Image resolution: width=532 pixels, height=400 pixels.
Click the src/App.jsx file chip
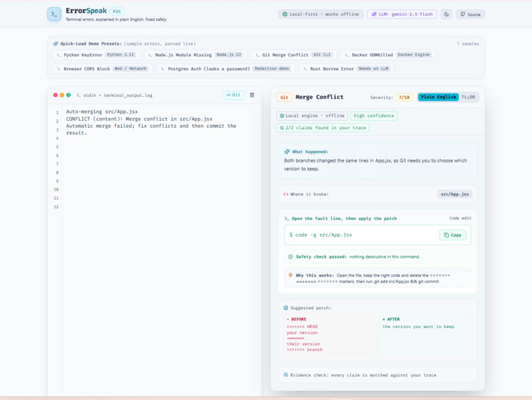(x=455, y=194)
